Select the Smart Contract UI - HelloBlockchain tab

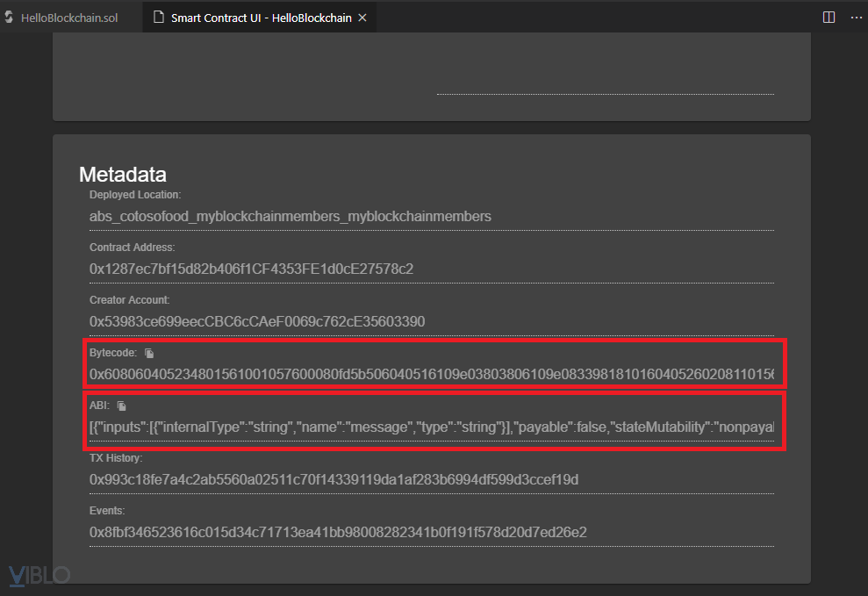[x=260, y=18]
